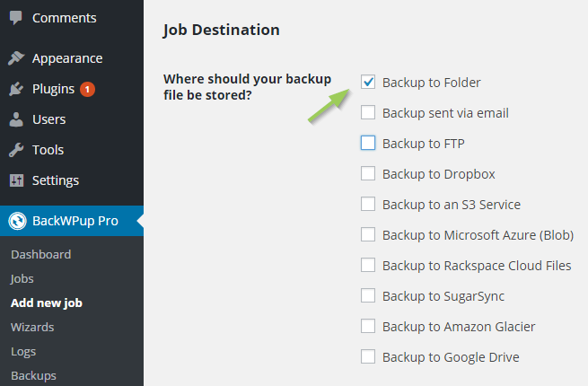
Task: Check Backup to Dropbox option
Action: point(368,173)
